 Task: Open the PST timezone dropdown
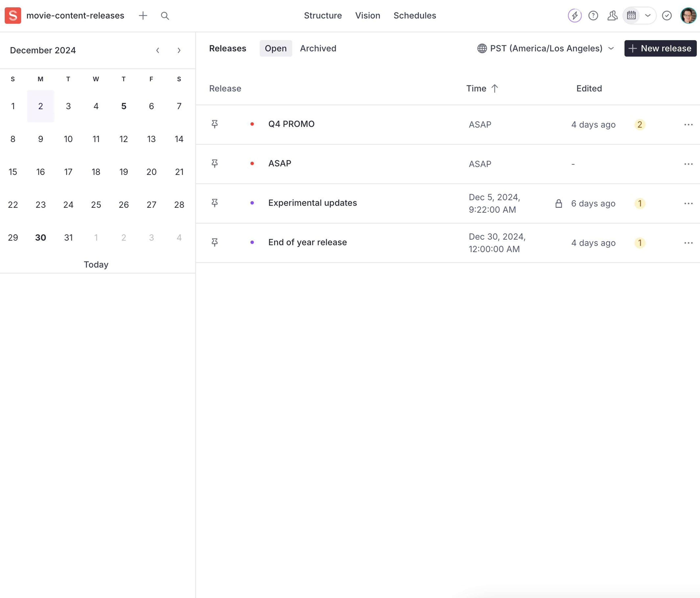pos(545,48)
